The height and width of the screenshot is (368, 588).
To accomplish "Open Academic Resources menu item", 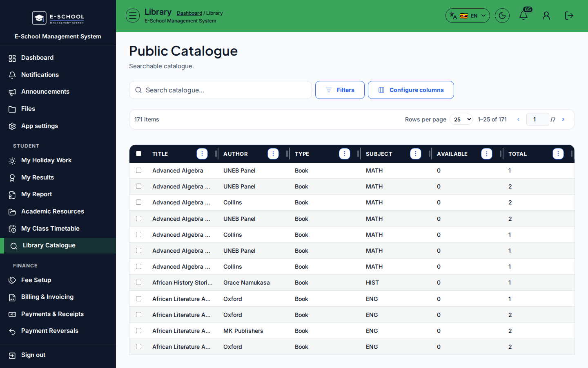I will pos(58,212).
